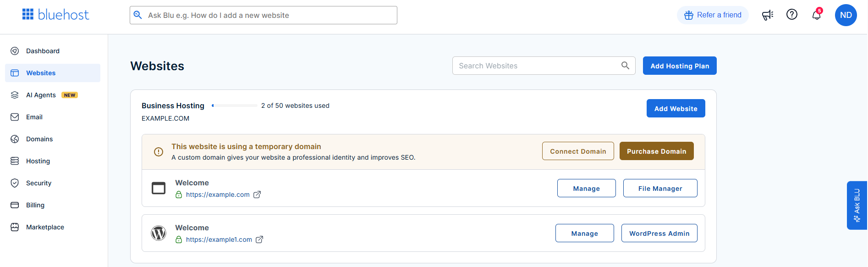Click the Search Websites magnifier icon
The width and height of the screenshot is (868, 267).
pyautogui.click(x=625, y=66)
